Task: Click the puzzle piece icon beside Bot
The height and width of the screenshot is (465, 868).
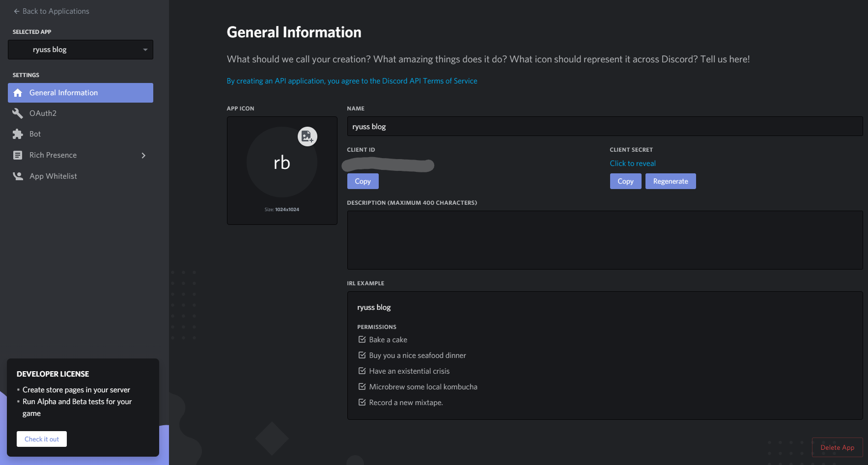Action: pyautogui.click(x=18, y=134)
